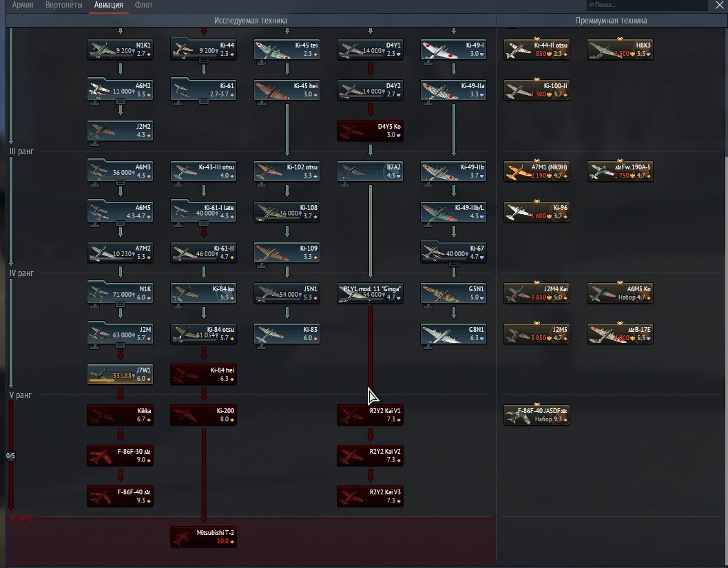Select the Ki-43-III otsu fighter
This screenshot has height=568, width=728.
[x=203, y=171]
